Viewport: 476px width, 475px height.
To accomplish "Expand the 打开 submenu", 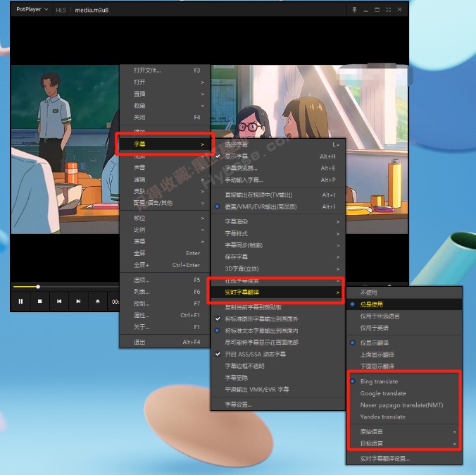I will 165,82.
